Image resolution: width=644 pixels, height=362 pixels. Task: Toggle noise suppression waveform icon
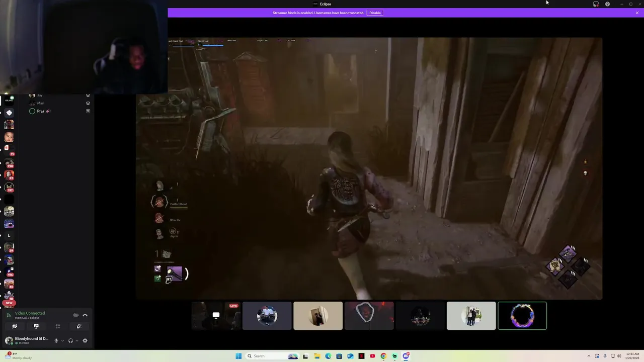pos(76,315)
